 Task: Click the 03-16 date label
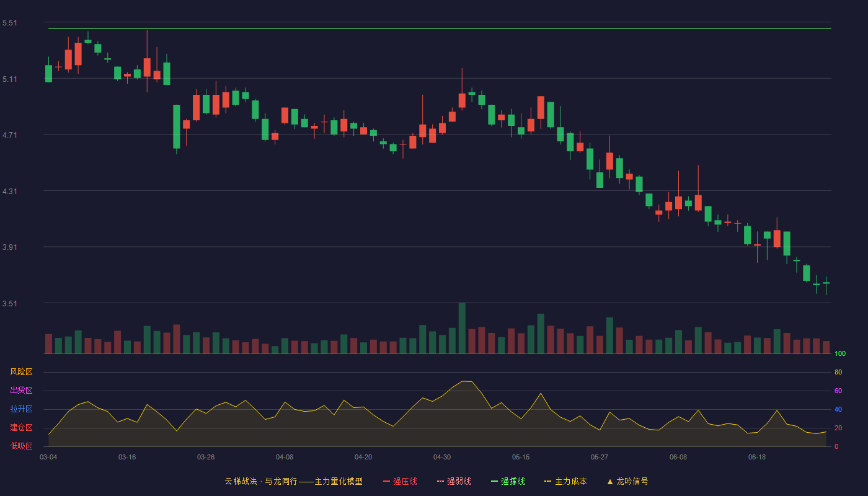pos(127,457)
